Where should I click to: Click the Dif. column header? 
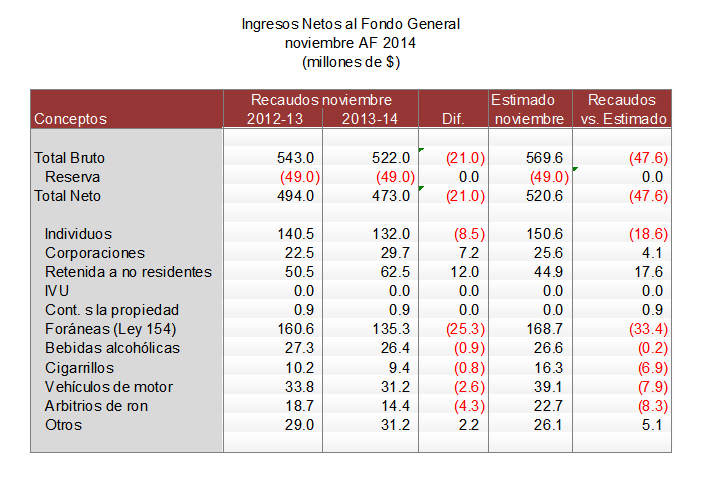coord(453,119)
